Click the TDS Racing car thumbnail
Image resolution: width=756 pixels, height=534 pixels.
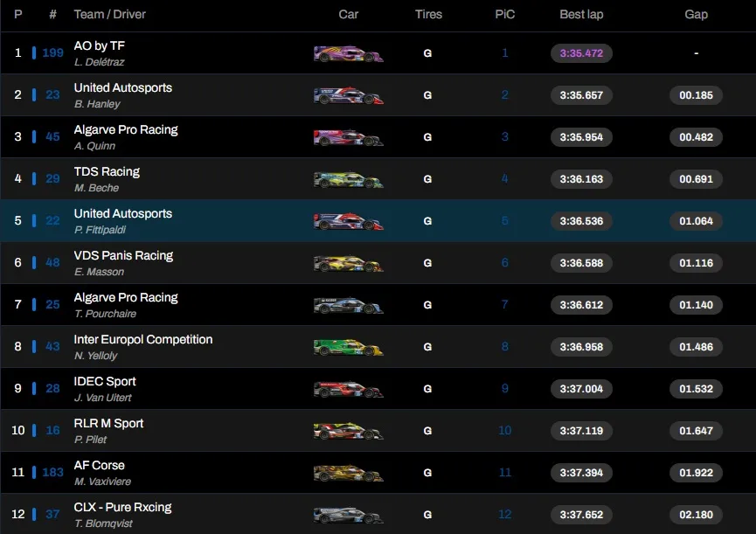[x=348, y=179]
